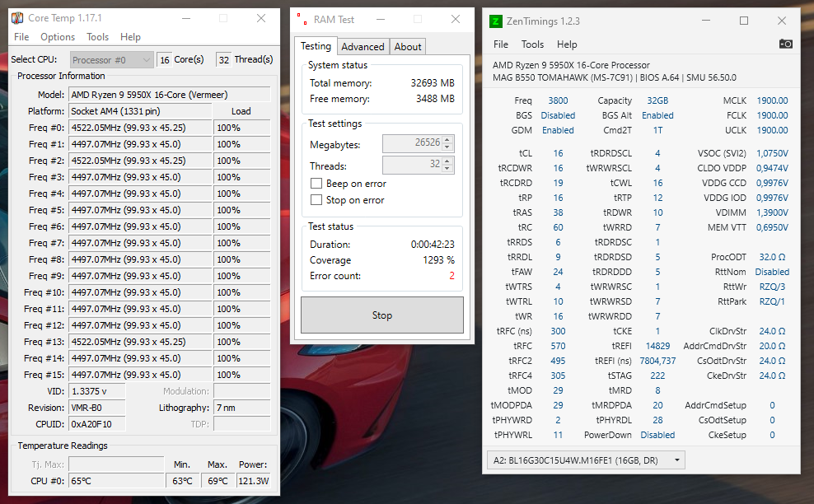Open Core Temp File menu
Viewport: 814px width, 504px height.
21,37
